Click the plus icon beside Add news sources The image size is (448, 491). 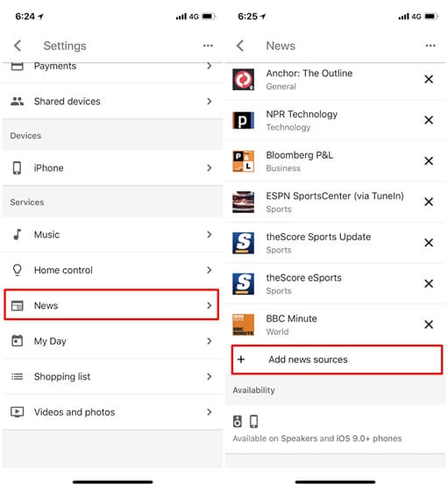click(x=241, y=359)
